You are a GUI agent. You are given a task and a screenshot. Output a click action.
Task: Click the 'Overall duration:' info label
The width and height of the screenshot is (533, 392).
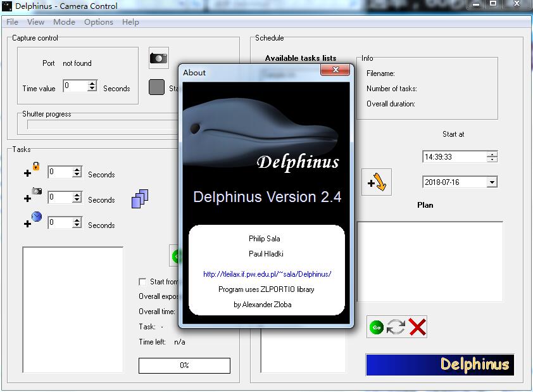click(391, 104)
